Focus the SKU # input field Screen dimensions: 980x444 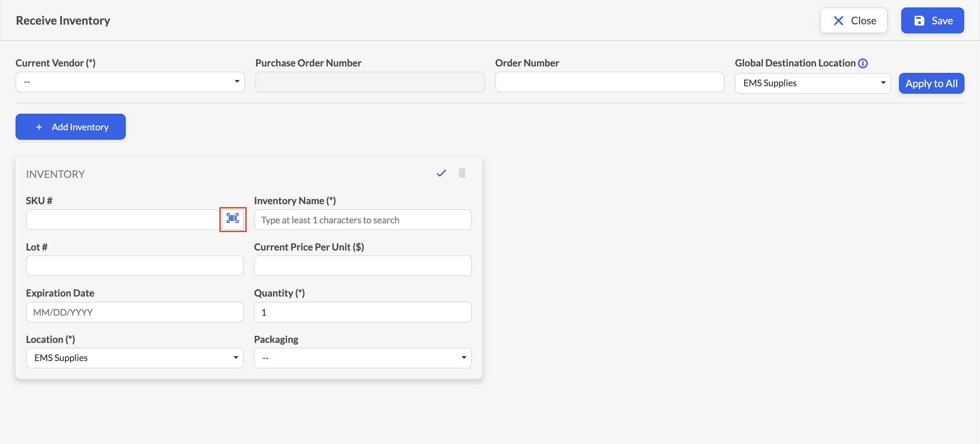(x=122, y=220)
